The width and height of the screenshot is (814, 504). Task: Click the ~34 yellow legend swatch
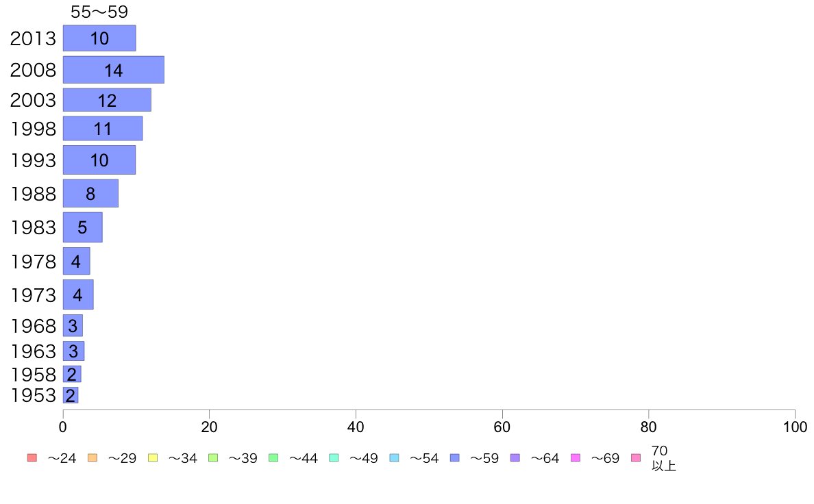(153, 458)
